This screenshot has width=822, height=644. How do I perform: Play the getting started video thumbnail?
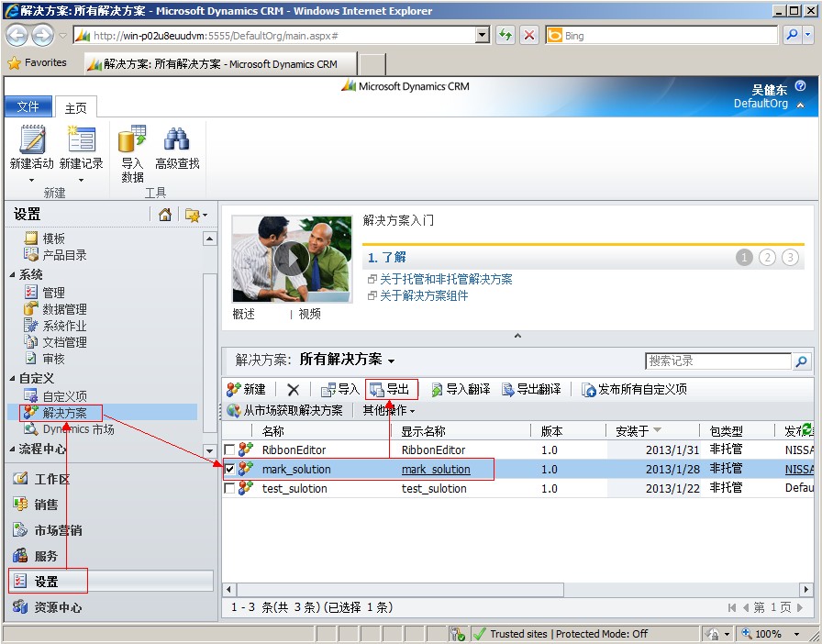click(292, 259)
